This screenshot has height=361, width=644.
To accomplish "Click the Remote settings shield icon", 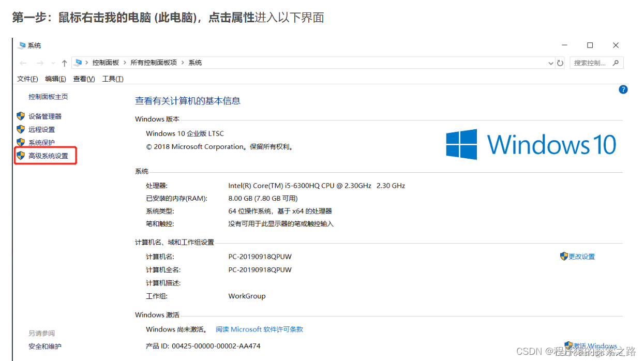I will click(21, 129).
